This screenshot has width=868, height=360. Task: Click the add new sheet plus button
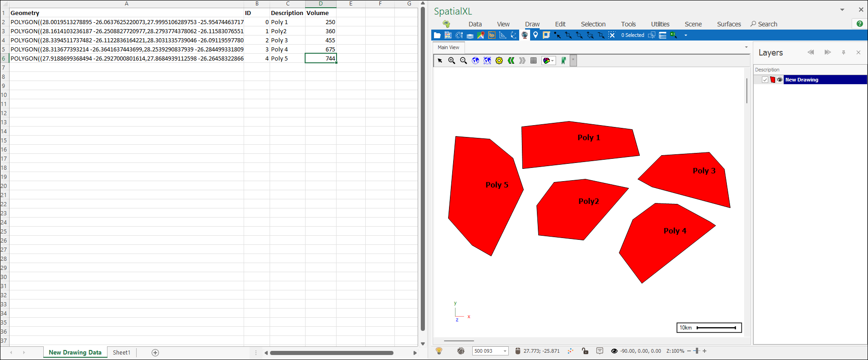tap(155, 352)
